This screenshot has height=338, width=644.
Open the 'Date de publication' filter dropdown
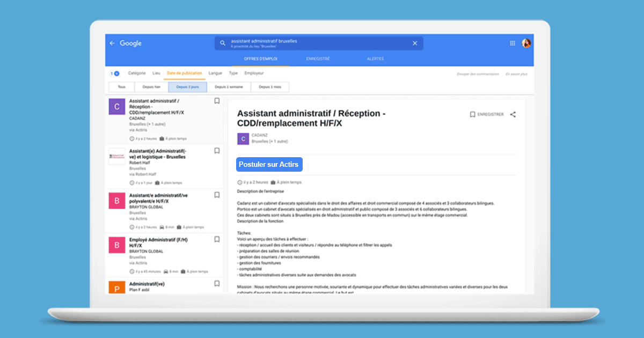point(184,73)
